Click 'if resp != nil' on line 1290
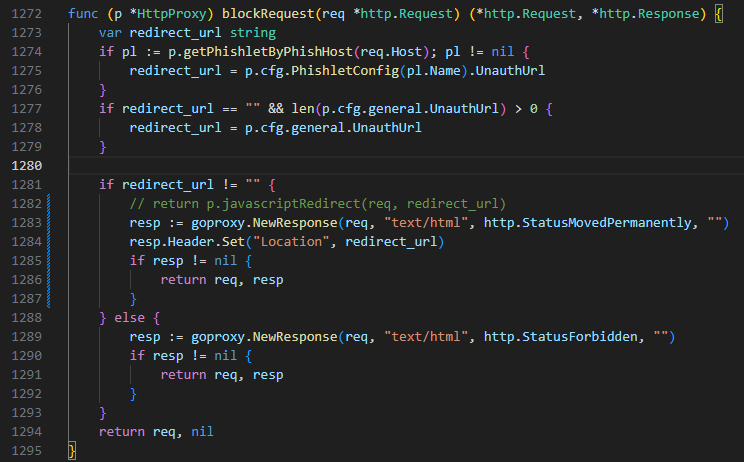Viewport: 744px width, 462px height. (183, 356)
